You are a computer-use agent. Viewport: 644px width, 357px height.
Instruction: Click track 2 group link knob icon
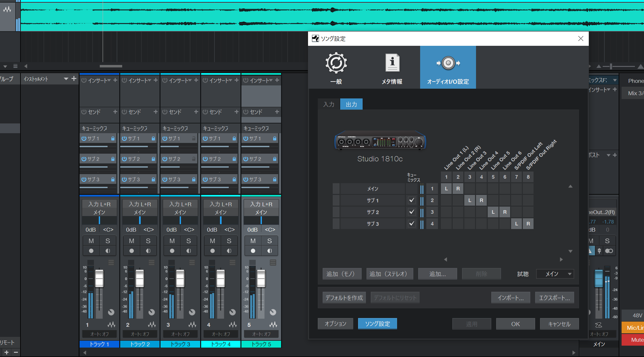pyautogui.click(x=151, y=312)
